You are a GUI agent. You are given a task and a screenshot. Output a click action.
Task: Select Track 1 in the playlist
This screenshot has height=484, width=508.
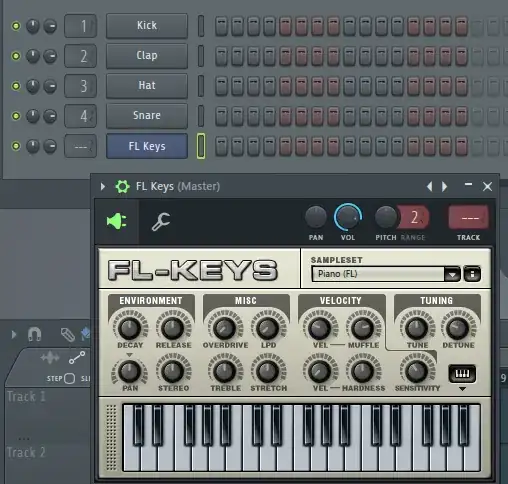26,397
